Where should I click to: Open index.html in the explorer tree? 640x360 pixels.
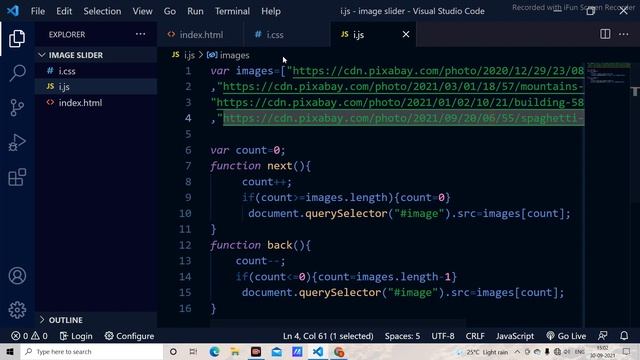(96, 102)
